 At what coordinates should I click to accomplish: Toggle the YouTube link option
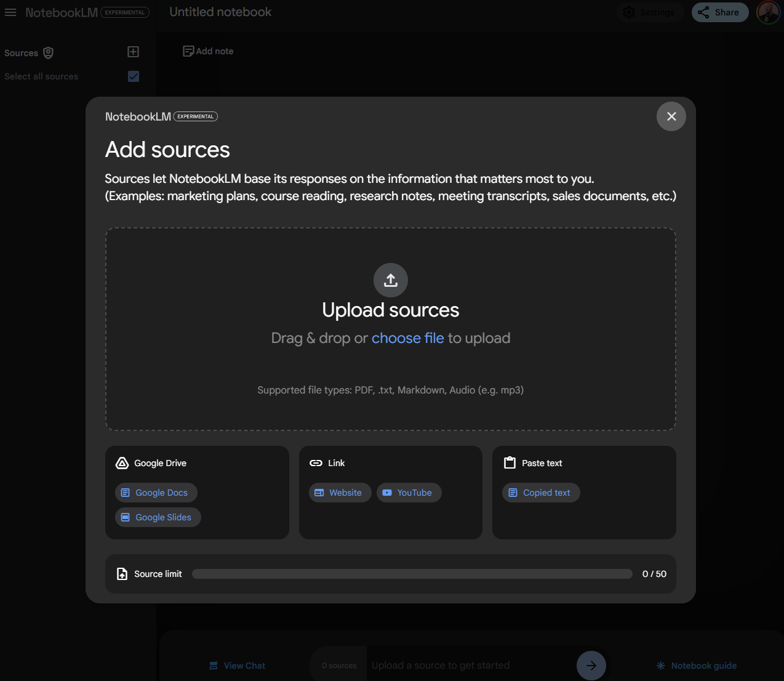click(409, 493)
